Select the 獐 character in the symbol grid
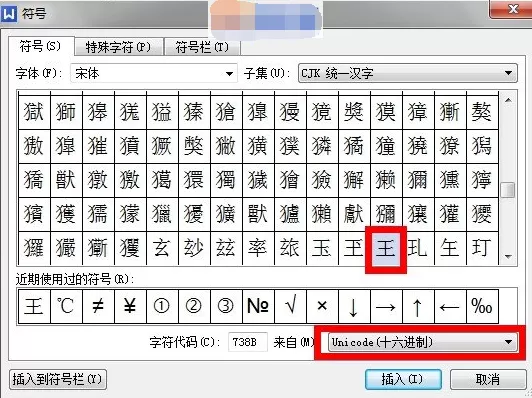 click(x=418, y=112)
